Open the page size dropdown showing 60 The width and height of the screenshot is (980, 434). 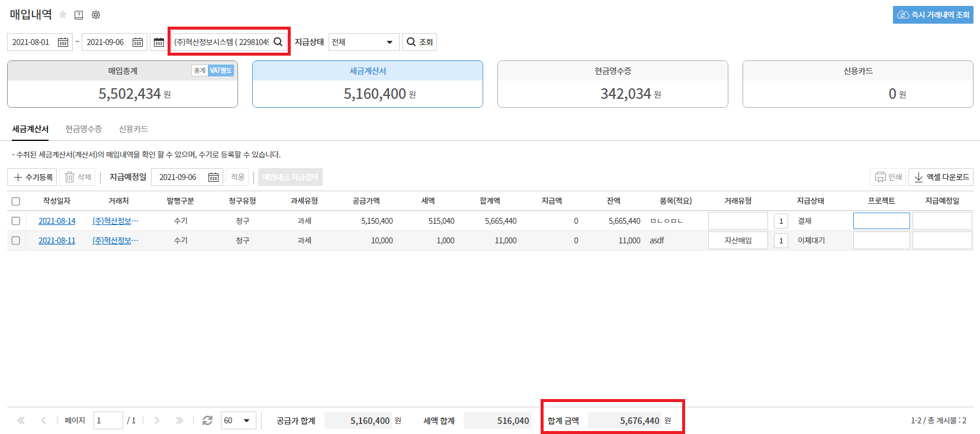238,420
